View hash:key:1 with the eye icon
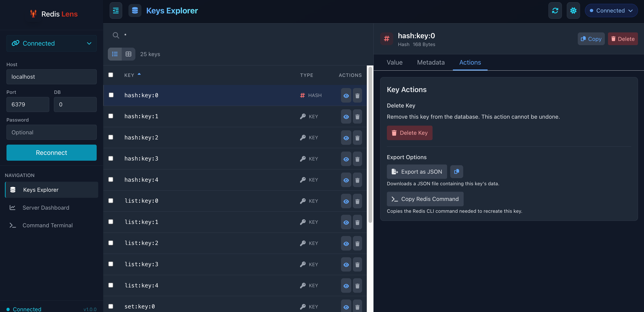 (x=346, y=117)
